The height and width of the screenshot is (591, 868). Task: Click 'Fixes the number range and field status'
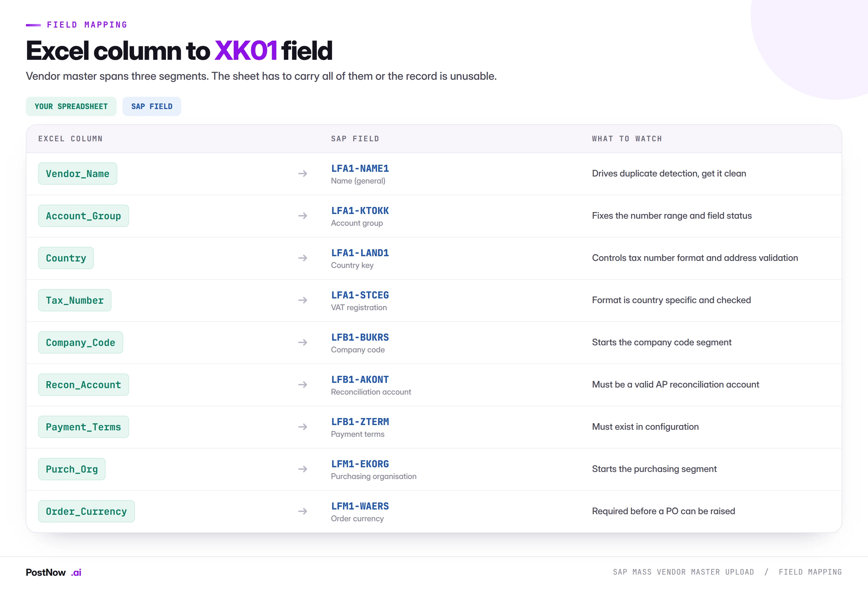click(x=672, y=216)
